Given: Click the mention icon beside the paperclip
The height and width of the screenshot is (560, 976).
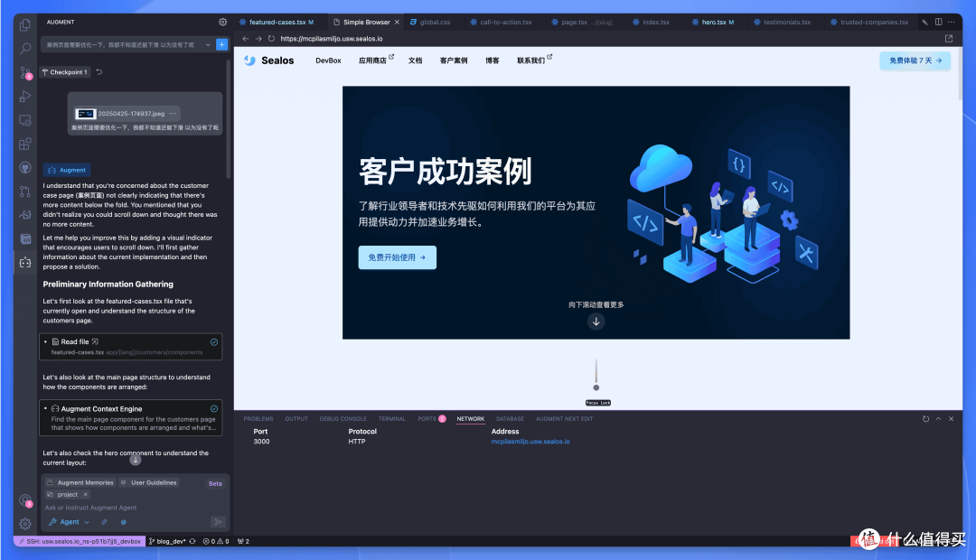Looking at the screenshot, I should (123, 522).
